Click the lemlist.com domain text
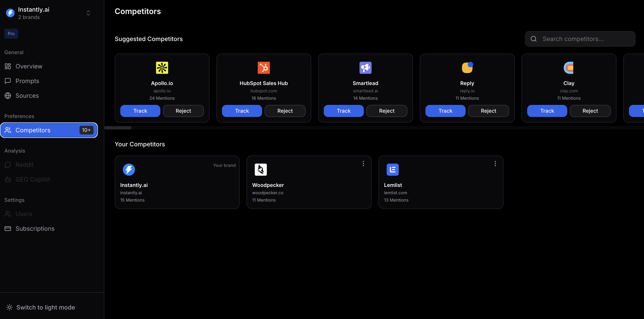The image size is (644, 319). (395, 193)
